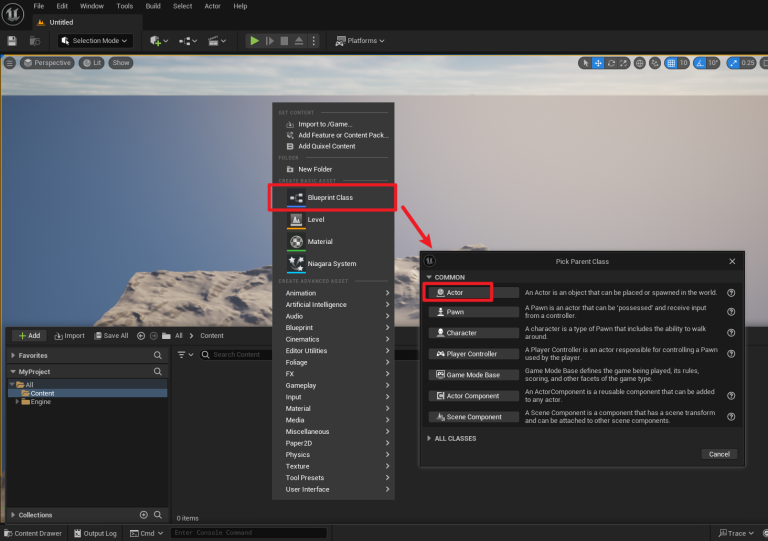Start Play in Editor with the green arrow
This screenshot has width=768, height=541.
[x=254, y=41]
